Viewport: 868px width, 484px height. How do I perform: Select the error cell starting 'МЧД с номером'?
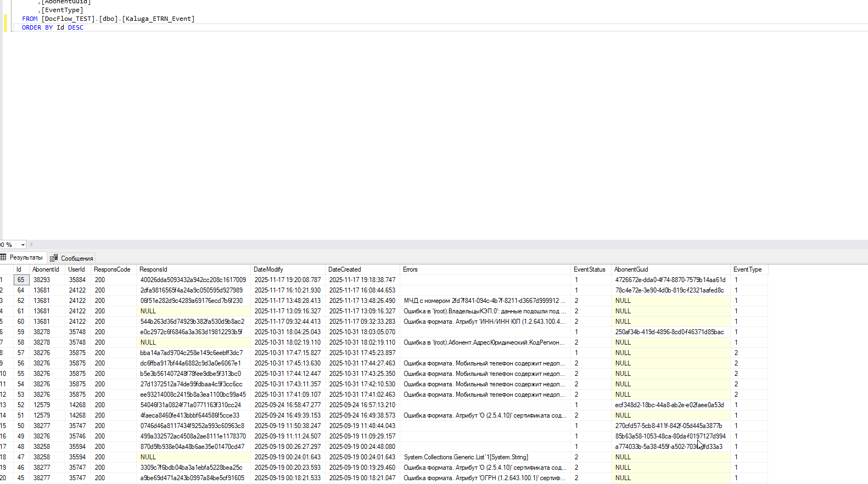pos(485,301)
